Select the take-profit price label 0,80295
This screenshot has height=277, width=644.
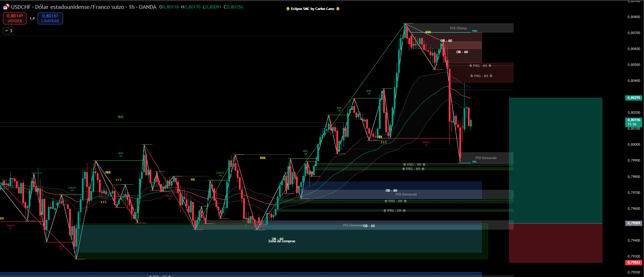(x=634, y=98)
